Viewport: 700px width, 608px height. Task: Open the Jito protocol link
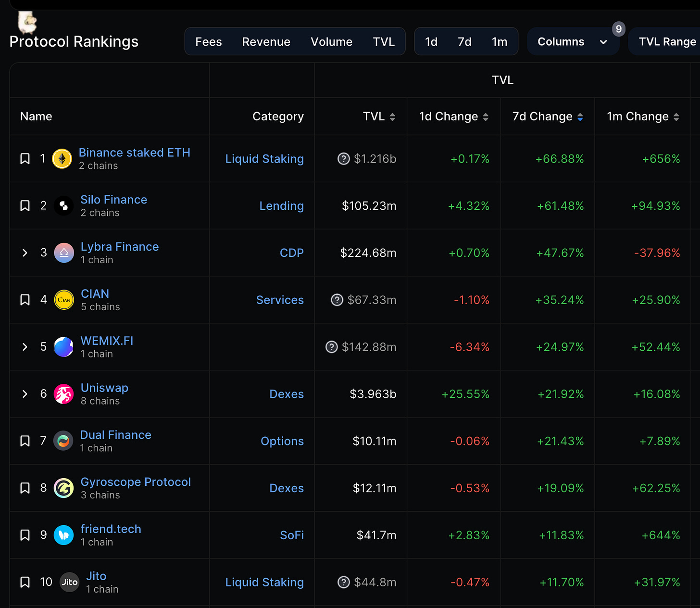point(96,576)
